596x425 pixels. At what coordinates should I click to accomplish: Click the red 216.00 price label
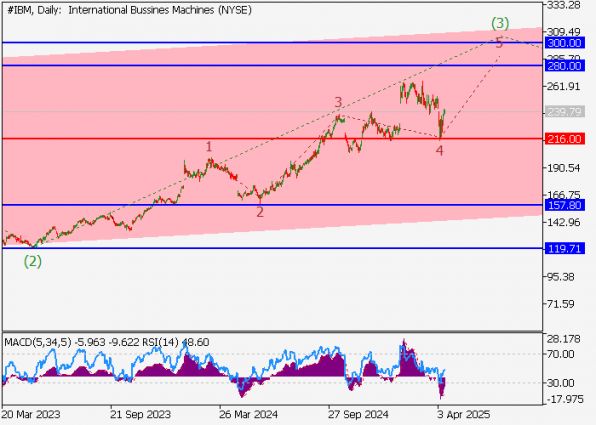coord(564,139)
